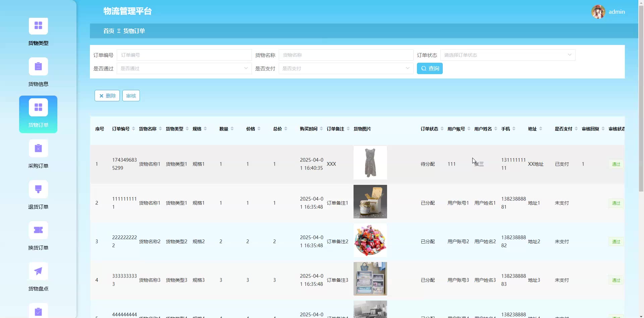This screenshot has width=644, height=318.
Task: Type in the 订单编号 search field
Action: point(184,55)
